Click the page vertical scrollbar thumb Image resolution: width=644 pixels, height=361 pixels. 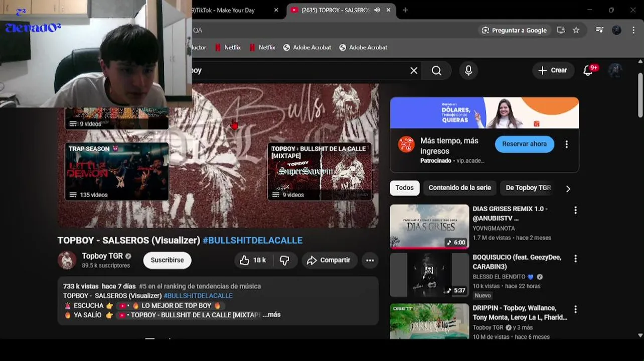tap(640, 95)
